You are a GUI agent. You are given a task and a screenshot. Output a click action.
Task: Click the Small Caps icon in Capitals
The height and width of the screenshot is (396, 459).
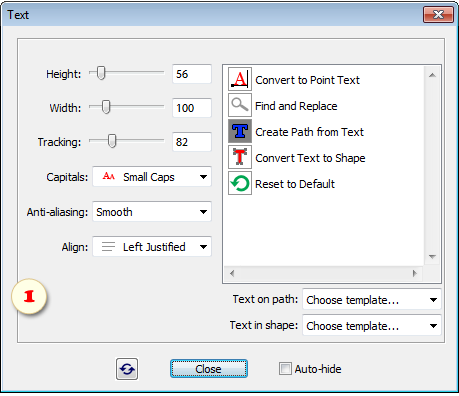tap(108, 176)
